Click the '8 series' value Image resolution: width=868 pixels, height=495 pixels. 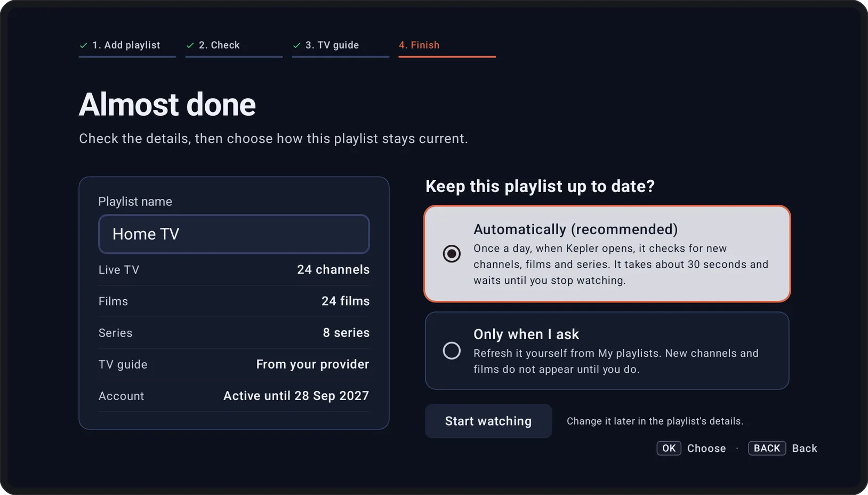pyautogui.click(x=346, y=332)
